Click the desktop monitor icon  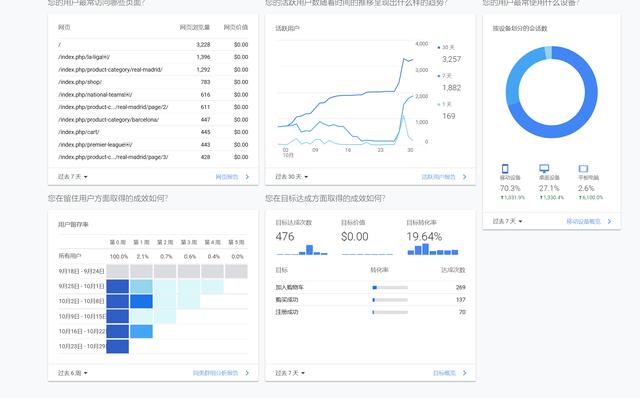(x=544, y=169)
